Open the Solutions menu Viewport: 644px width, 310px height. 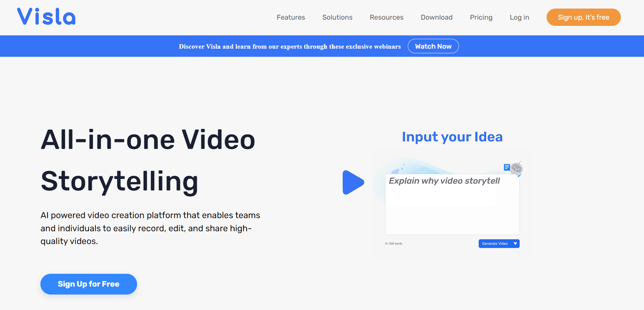point(337,17)
